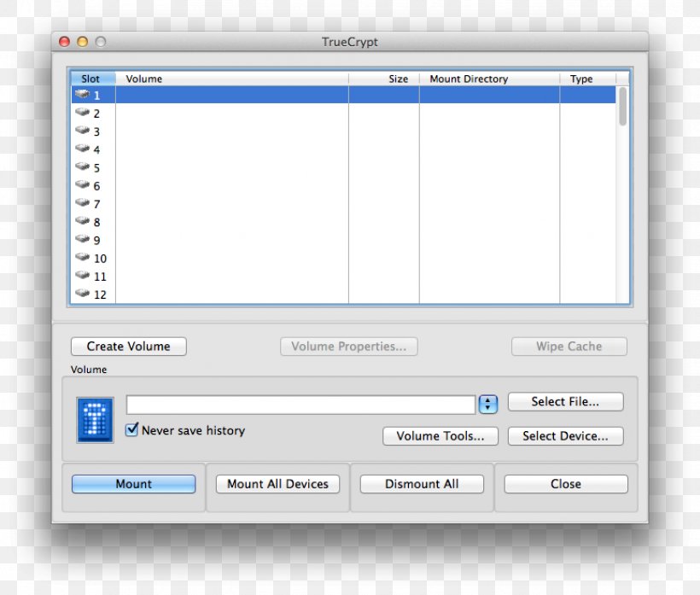The width and height of the screenshot is (700, 595).
Task: Select the slot 1 drive icon
Action: click(83, 96)
